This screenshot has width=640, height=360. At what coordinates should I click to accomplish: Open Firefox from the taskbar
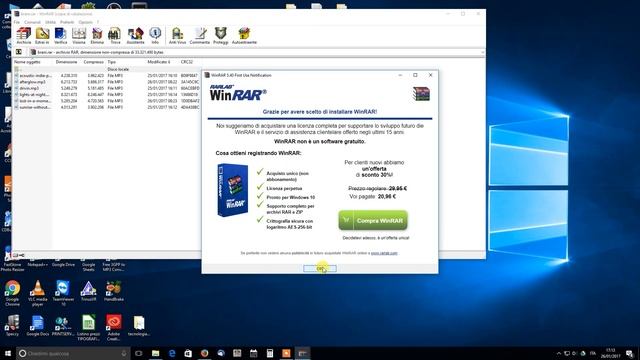pyautogui.click(x=204, y=353)
